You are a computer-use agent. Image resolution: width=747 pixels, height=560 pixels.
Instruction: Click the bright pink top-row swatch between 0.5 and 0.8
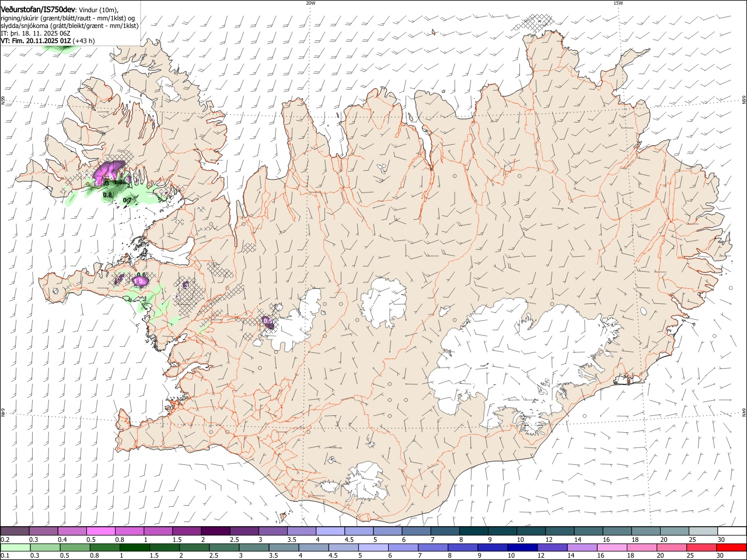coord(100,531)
